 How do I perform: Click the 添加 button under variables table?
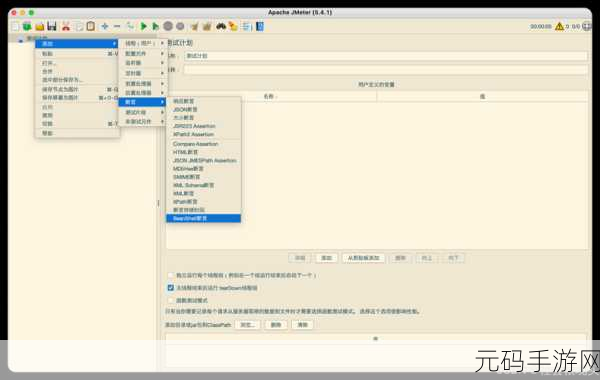[326, 258]
